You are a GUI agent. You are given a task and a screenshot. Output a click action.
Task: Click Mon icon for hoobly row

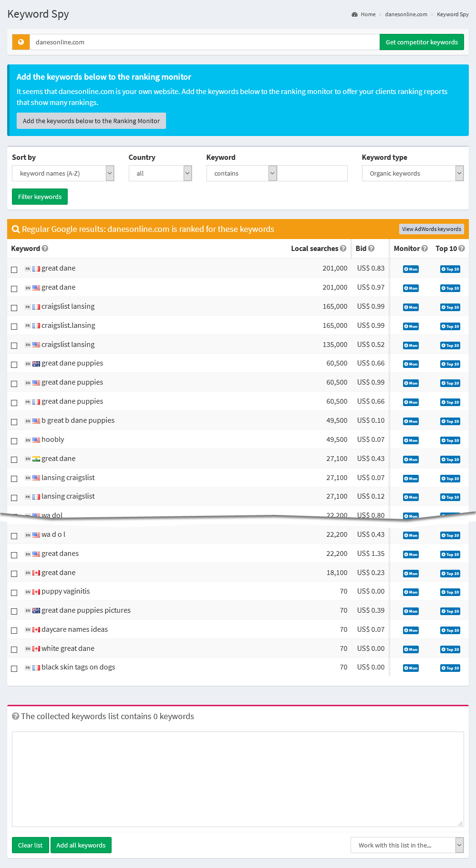[411, 440]
